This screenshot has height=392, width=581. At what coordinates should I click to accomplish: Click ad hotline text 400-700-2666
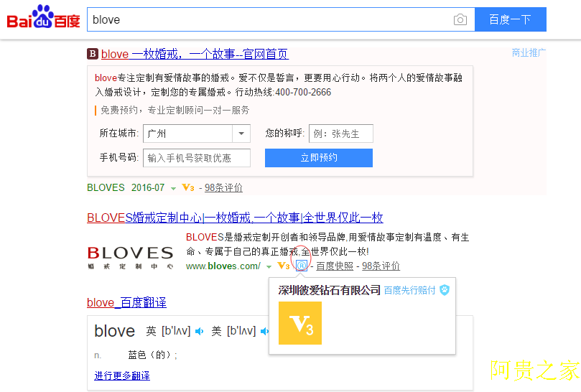pyautogui.click(x=303, y=93)
